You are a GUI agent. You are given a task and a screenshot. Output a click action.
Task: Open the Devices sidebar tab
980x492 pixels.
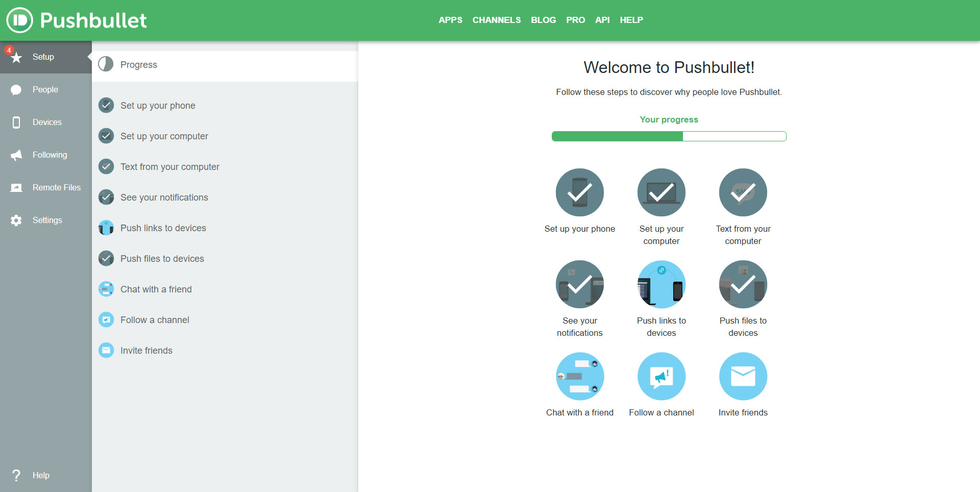46,122
